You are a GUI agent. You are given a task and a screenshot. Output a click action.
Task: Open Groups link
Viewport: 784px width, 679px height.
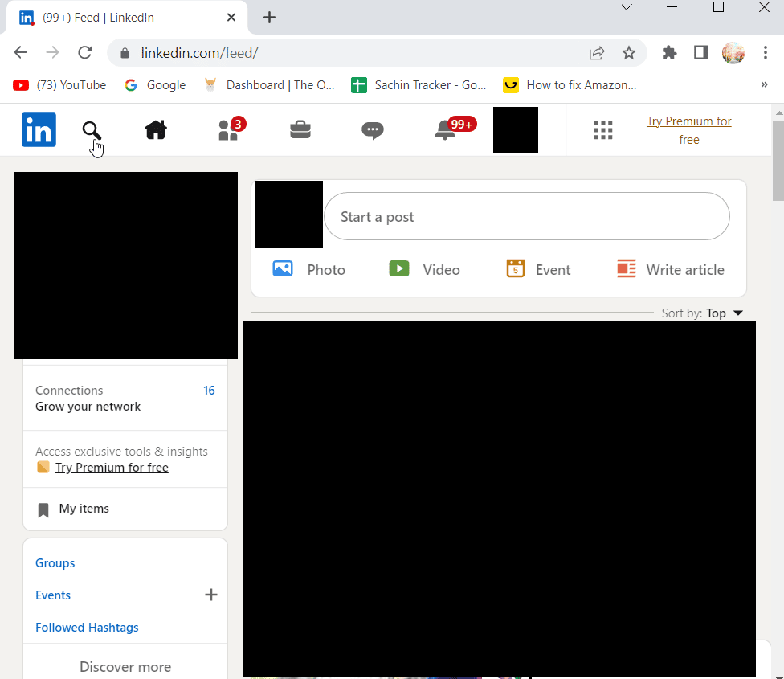55,563
